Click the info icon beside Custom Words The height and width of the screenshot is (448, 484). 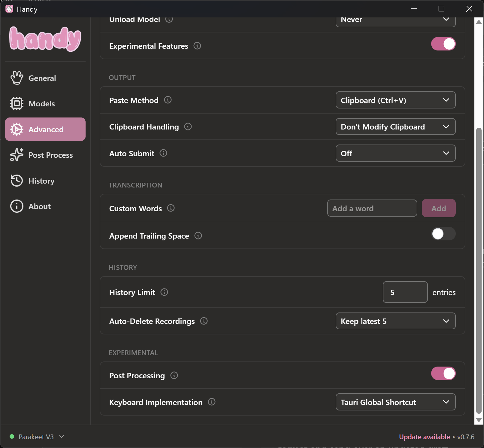click(x=171, y=208)
